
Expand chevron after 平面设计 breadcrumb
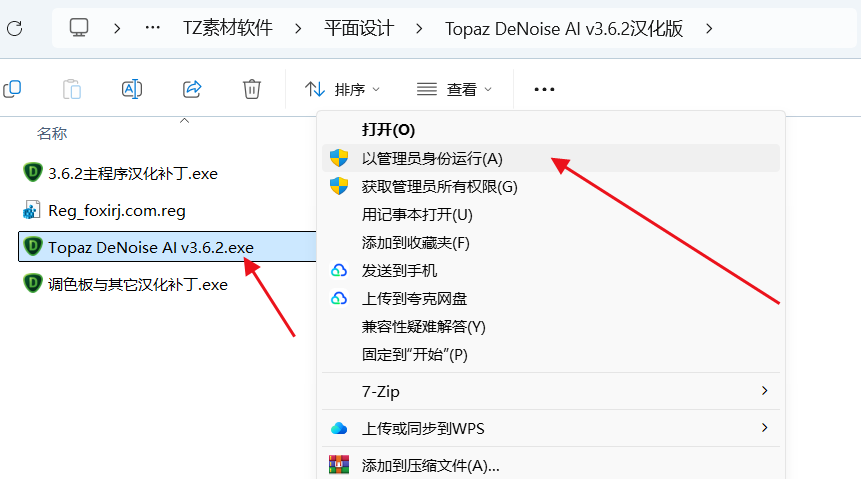[x=420, y=28]
